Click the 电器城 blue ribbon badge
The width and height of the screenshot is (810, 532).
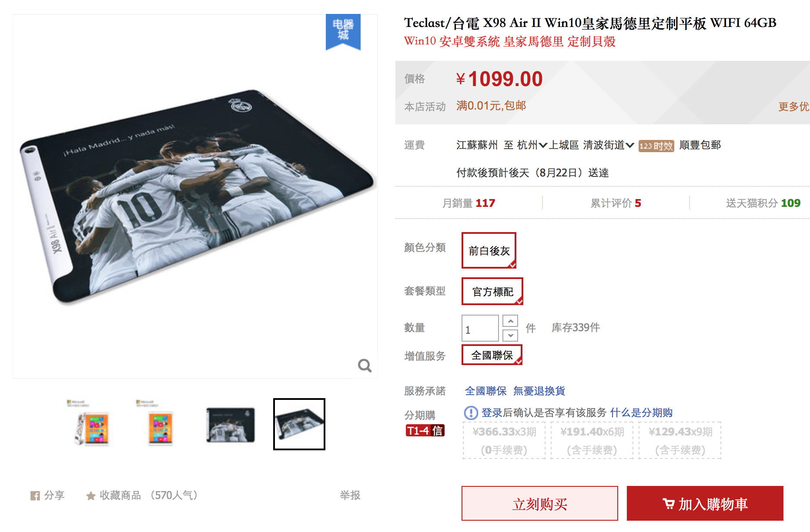[343, 32]
